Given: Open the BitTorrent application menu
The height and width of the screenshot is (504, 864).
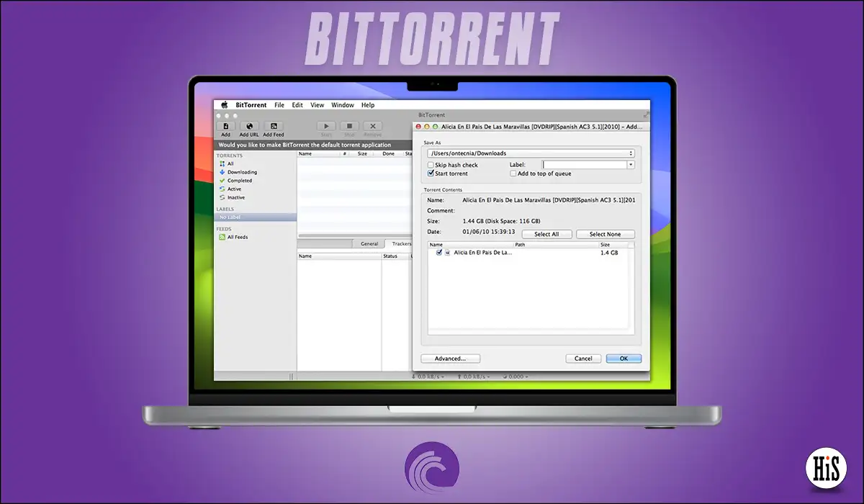Looking at the screenshot, I should pyautogui.click(x=251, y=105).
